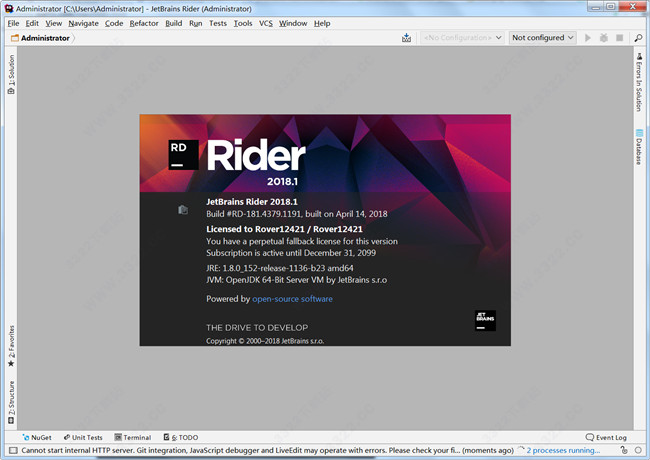Open the Terminal tool window

(x=132, y=437)
